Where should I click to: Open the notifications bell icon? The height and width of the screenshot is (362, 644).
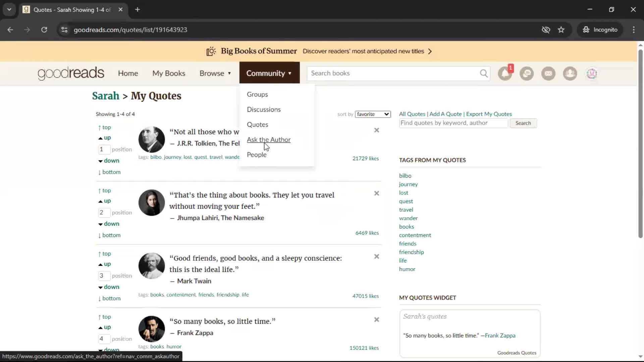pyautogui.click(x=505, y=73)
